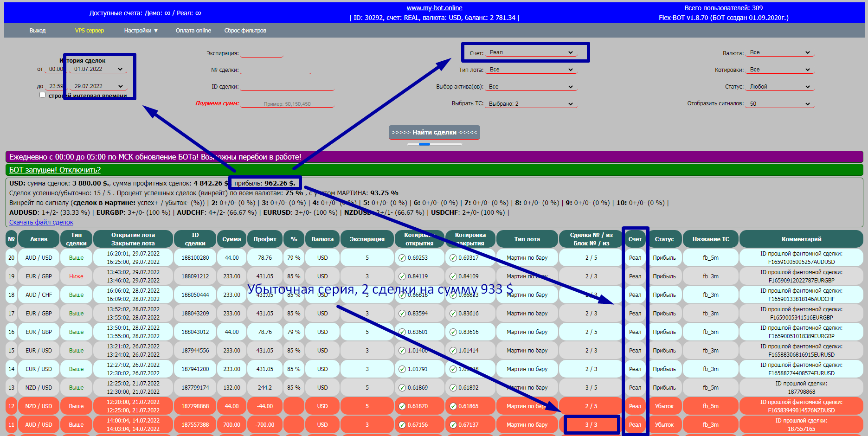Viewport: 868px width, 436px height.
Task: Click checkmark icon beside closing quote 0.84109
Action: pos(453,276)
